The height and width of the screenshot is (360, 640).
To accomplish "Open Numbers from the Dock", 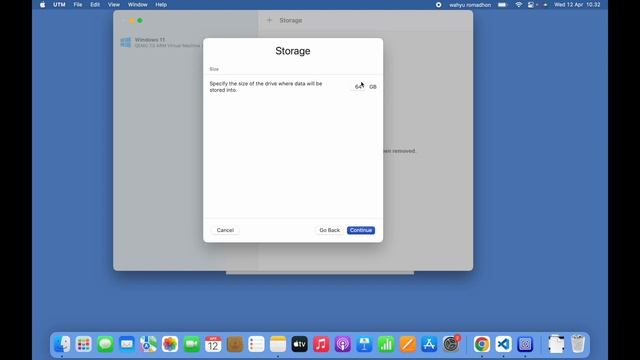I will click(386, 344).
